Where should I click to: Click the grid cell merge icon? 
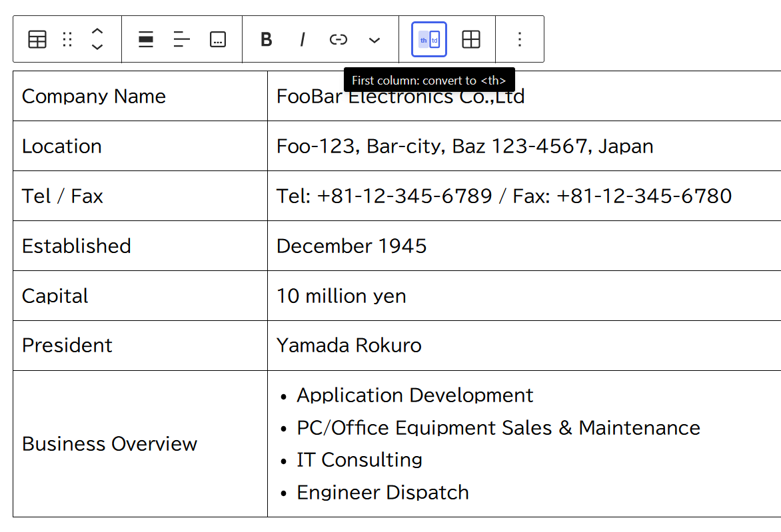[x=471, y=39]
